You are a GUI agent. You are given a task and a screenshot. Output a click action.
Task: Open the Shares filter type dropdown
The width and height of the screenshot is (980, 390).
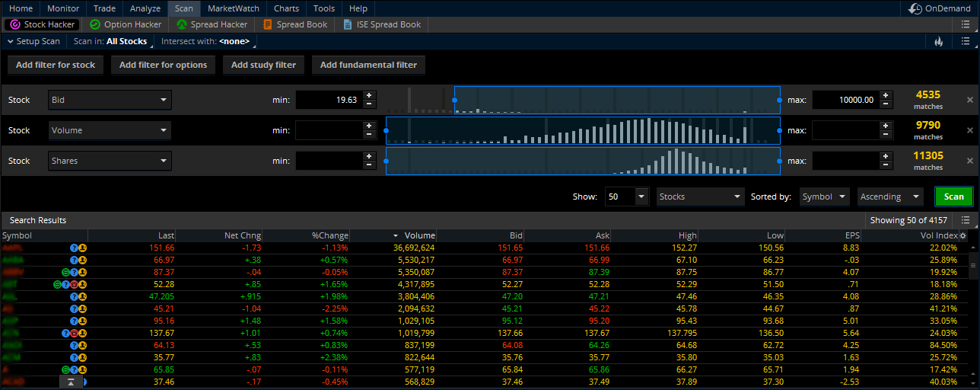(x=110, y=161)
